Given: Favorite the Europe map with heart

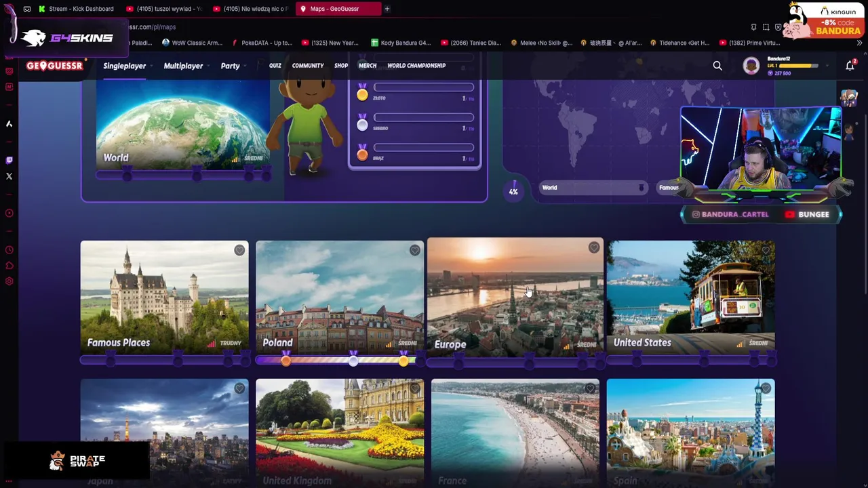Looking at the screenshot, I should [594, 248].
